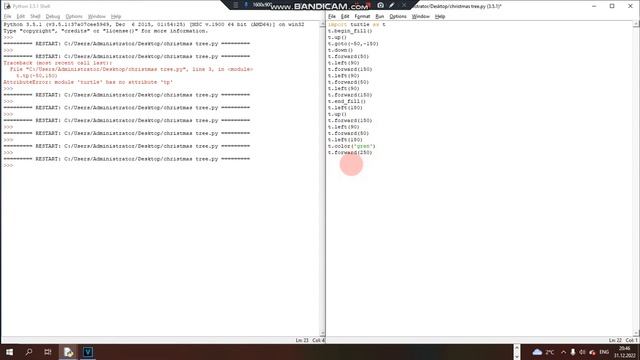The image size is (640, 360).
Task: Show hidden system tray icons
Action: click(x=563, y=352)
